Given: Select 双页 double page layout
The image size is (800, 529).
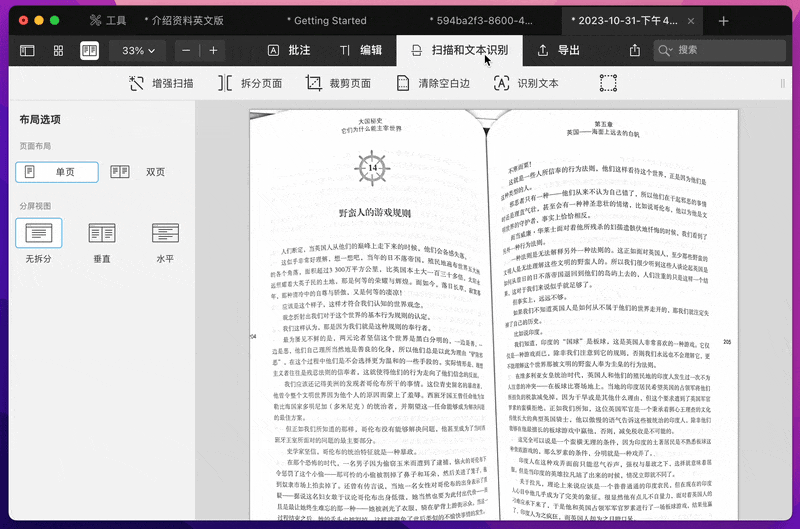Looking at the screenshot, I should (138, 172).
